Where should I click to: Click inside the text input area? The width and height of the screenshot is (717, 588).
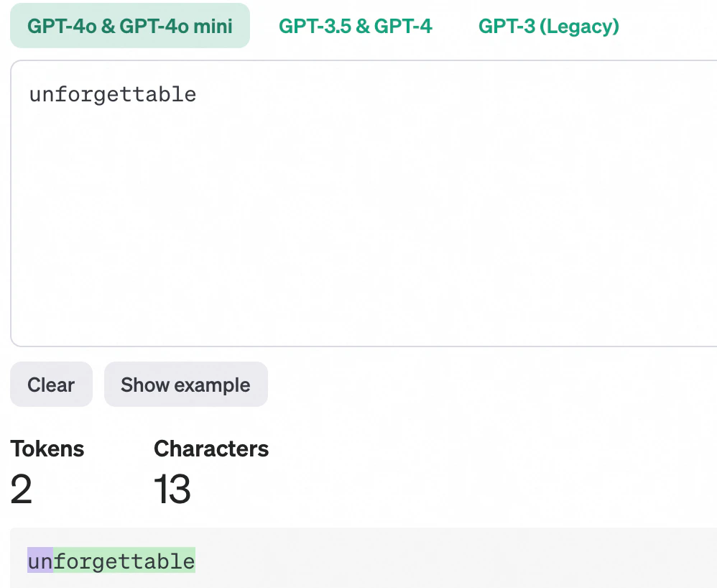pos(364,203)
